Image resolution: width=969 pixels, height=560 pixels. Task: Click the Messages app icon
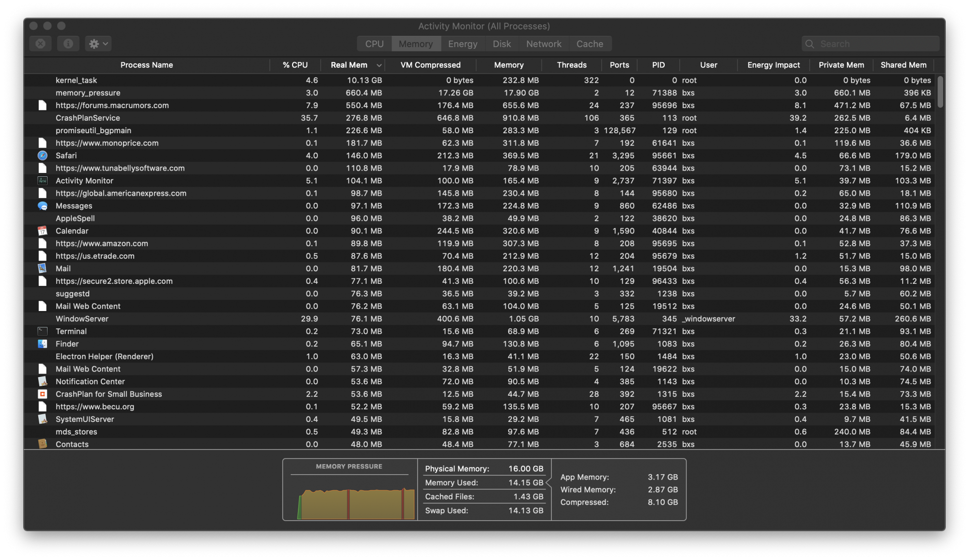pos(43,206)
